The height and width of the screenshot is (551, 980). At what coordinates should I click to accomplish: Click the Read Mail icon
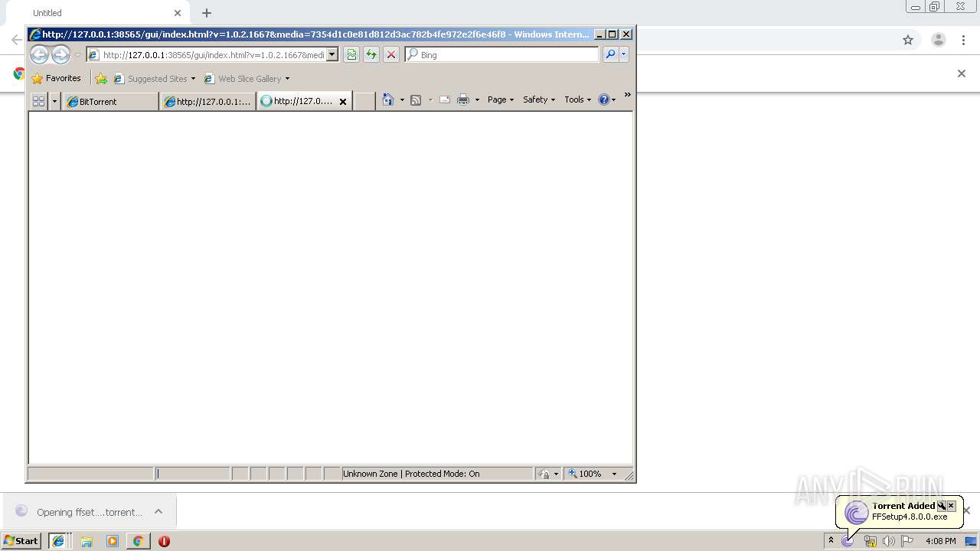pyautogui.click(x=445, y=99)
